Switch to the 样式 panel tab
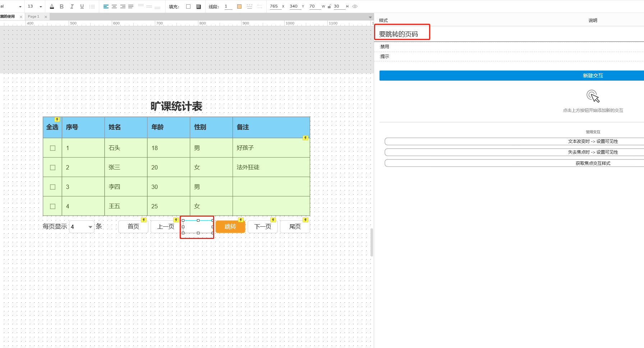 (x=383, y=21)
